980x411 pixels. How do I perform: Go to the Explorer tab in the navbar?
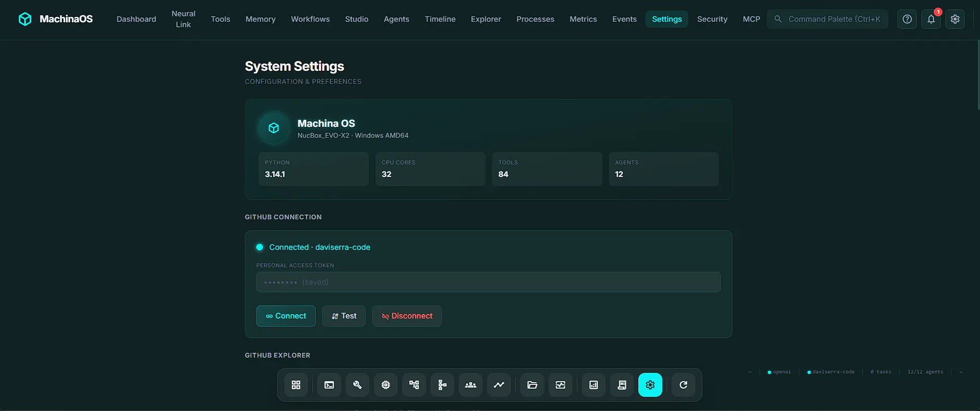tap(486, 19)
